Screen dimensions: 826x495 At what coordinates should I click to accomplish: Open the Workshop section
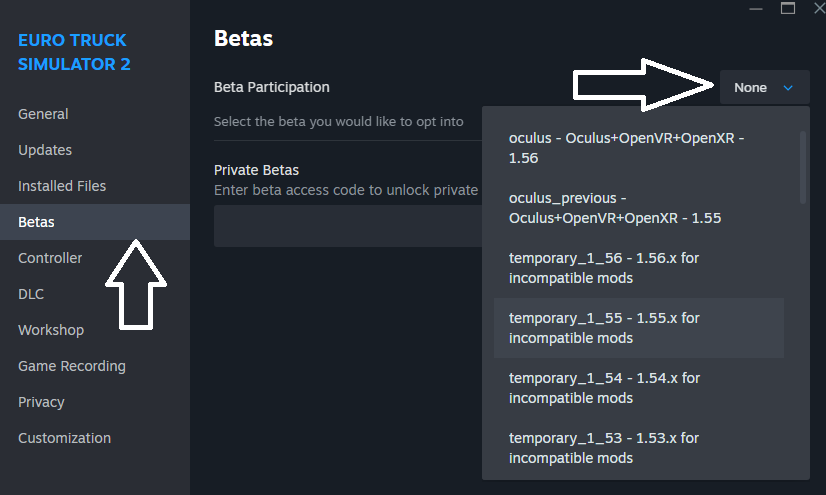point(51,330)
